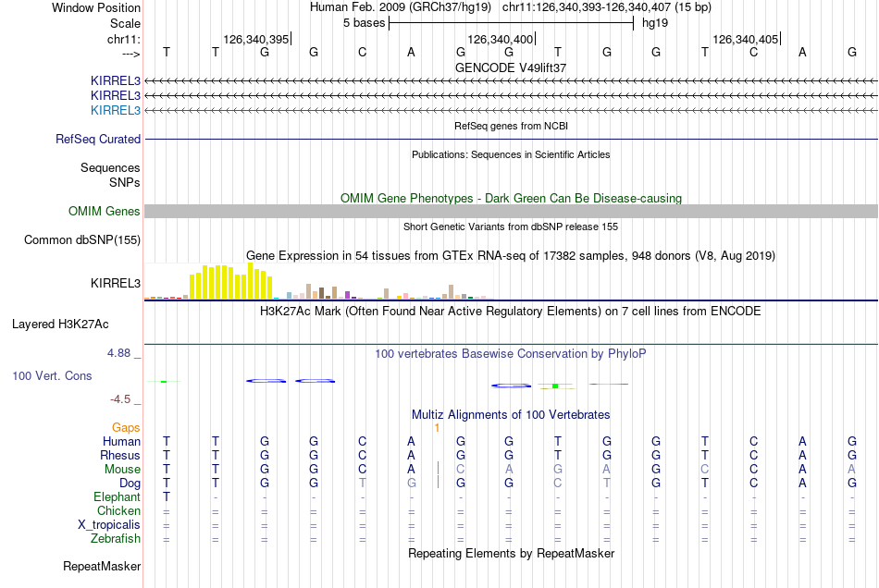Click the GENCODE V49lift37 track title
Image resolution: width=879 pixels, height=588 pixels.
point(511,67)
